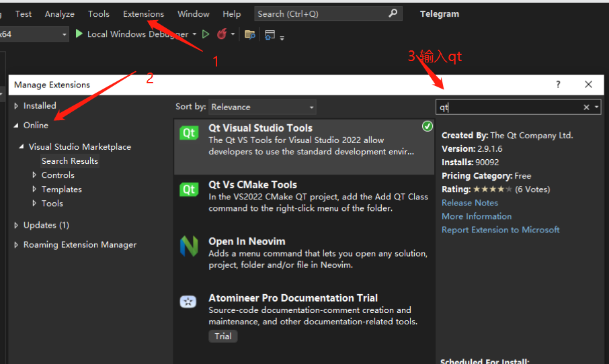Open the Release Notes link
Screen dimensions: 609x364
[x=470, y=203]
